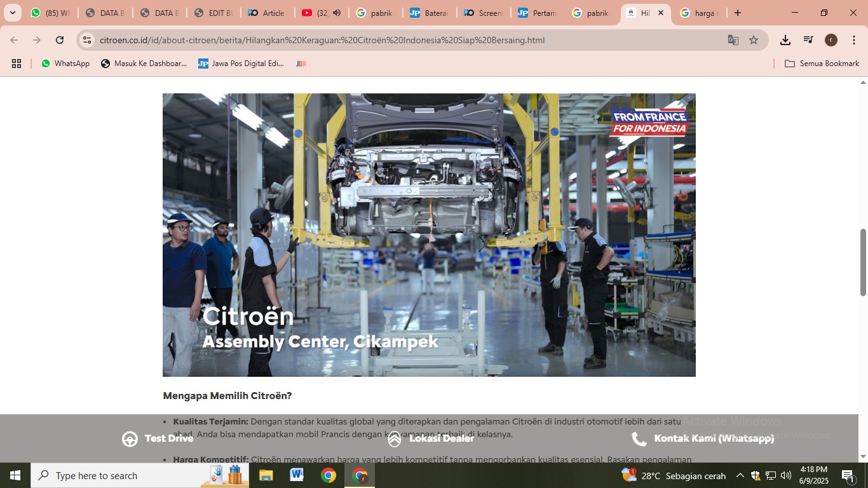Image resolution: width=868 pixels, height=488 pixels.
Task: Open the Semua Bookmark folder
Action: point(822,64)
